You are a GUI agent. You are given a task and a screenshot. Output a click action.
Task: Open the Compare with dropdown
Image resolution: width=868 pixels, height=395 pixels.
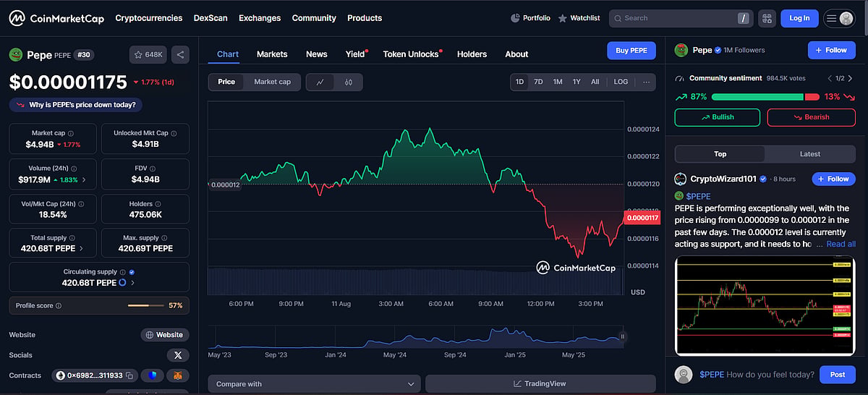314,384
